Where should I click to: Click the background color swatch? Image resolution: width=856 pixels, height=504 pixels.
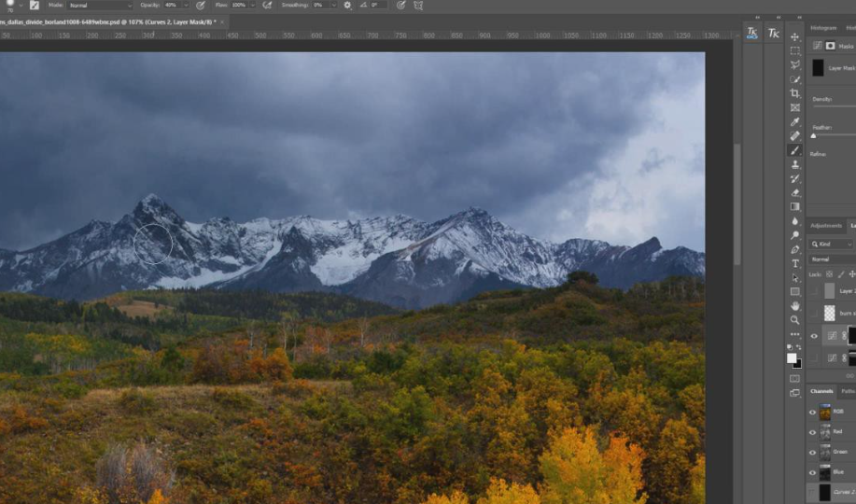coord(798,364)
